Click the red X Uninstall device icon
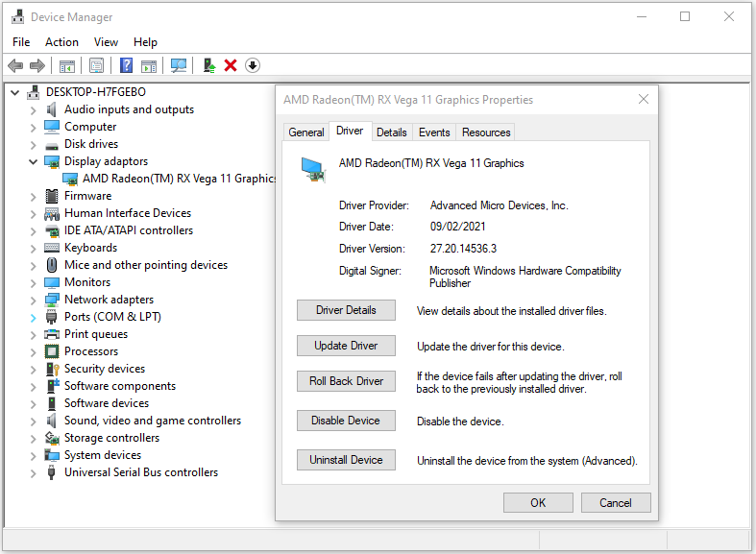 [231, 65]
